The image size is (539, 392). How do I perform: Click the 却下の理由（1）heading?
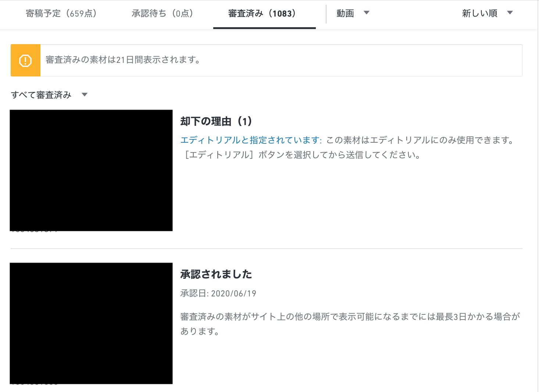coord(216,121)
